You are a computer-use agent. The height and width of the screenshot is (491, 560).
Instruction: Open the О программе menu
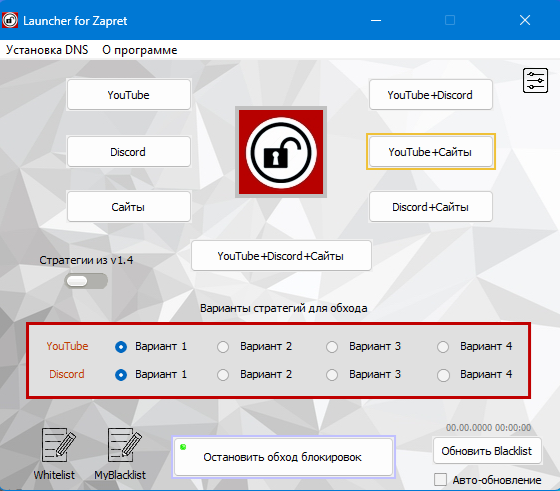coord(140,50)
